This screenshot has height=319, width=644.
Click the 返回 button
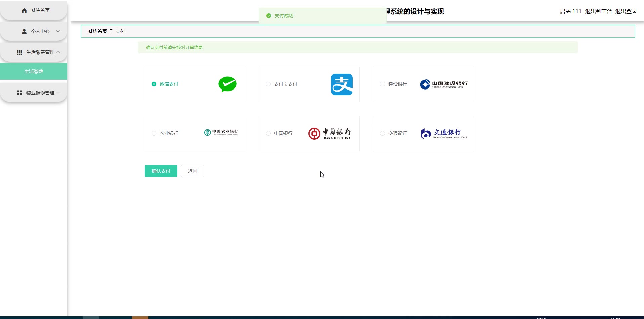[x=193, y=171]
